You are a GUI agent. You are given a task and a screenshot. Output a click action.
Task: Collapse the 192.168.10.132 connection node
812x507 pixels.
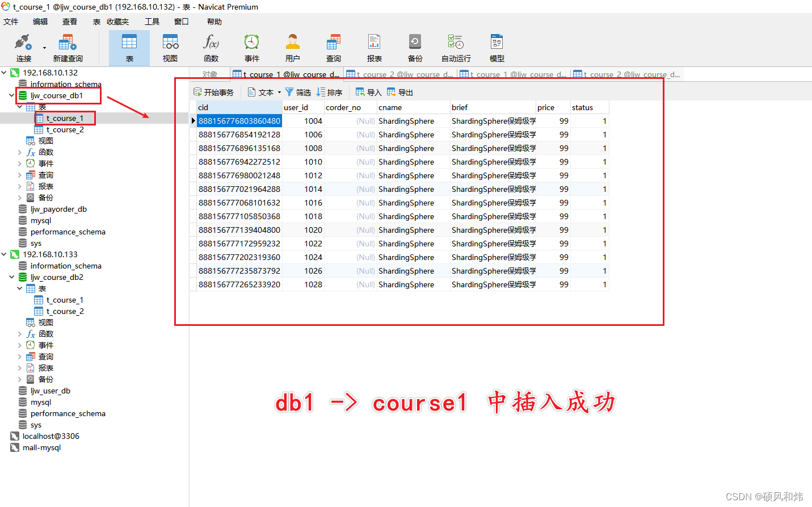(x=4, y=73)
